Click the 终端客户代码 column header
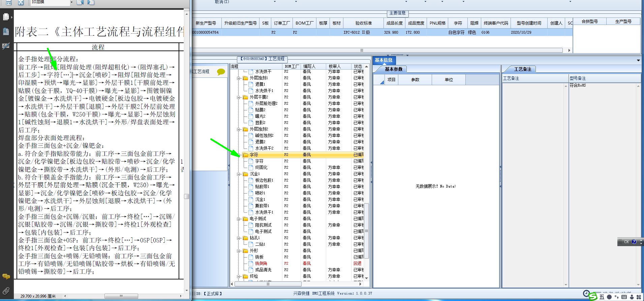644x301 pixels. [496, 23]
